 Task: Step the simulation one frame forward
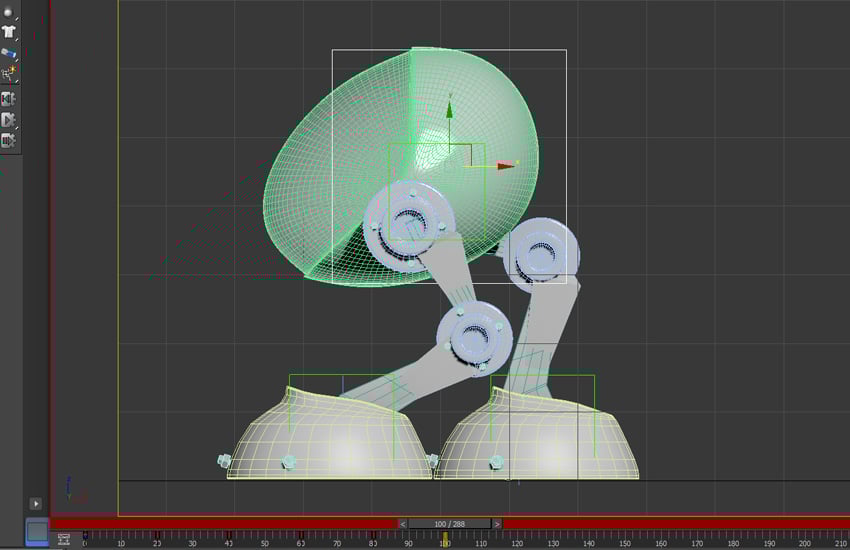click(x=8, y=141)
